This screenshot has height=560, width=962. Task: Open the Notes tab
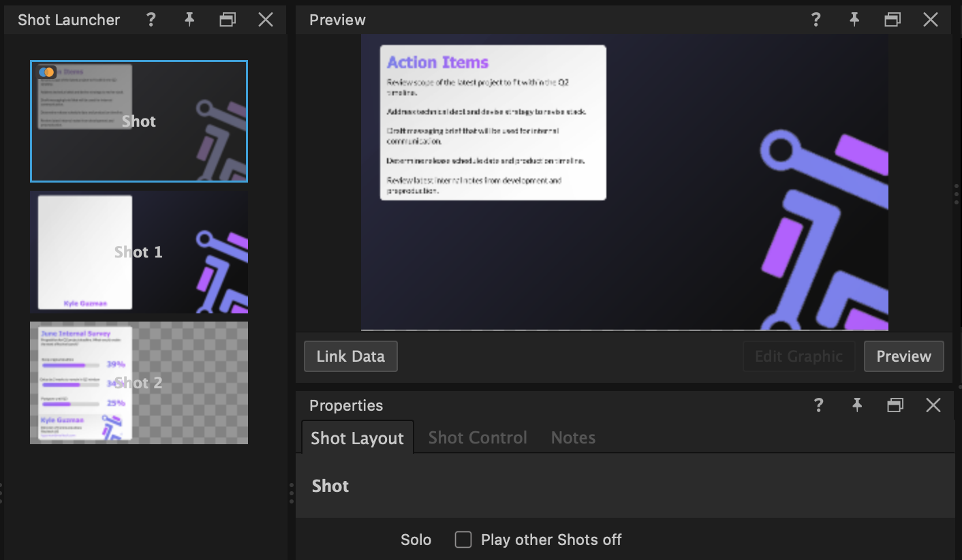point(572,437)
